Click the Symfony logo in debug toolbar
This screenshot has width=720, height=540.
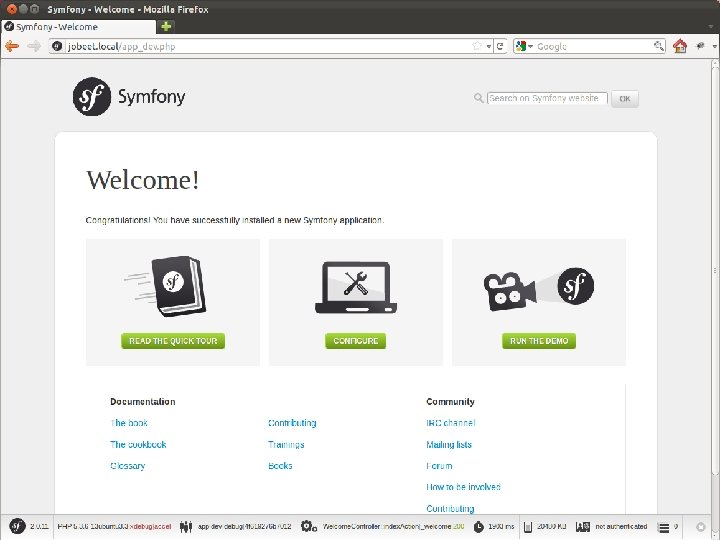[x=17, y=526]
